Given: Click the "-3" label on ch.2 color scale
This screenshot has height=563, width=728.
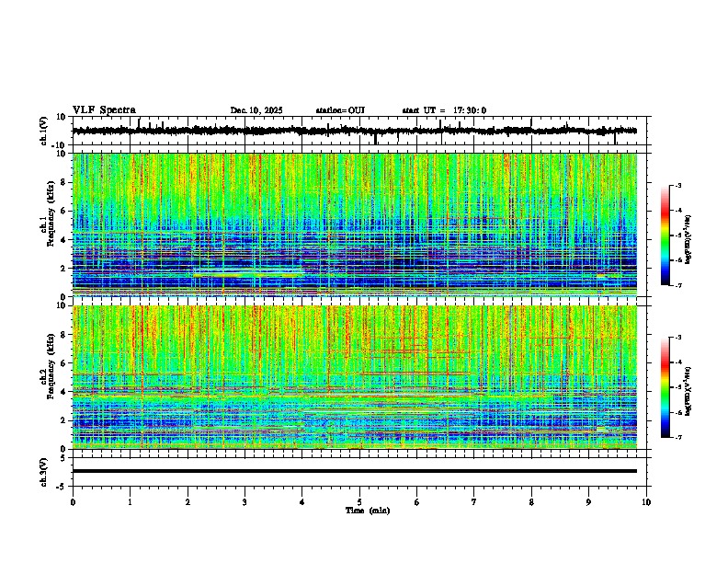Looking at the screenshot, I should (x=678, y=338).
